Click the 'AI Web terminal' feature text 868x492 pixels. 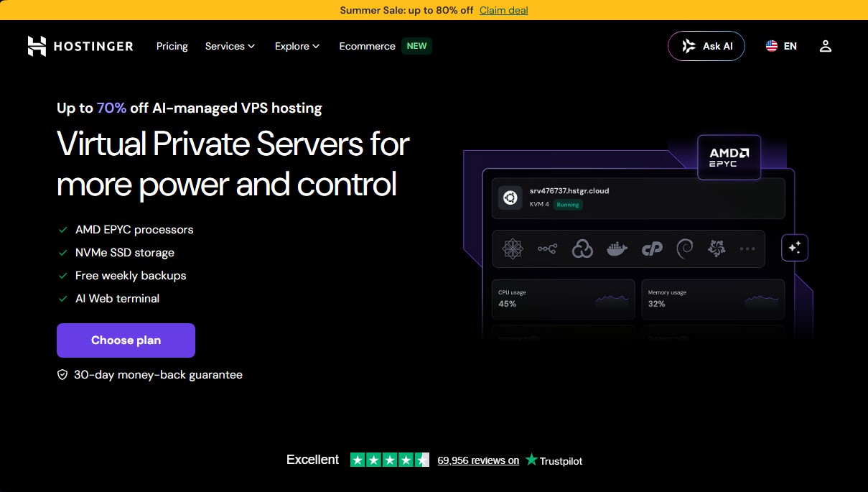click(118, 299)
